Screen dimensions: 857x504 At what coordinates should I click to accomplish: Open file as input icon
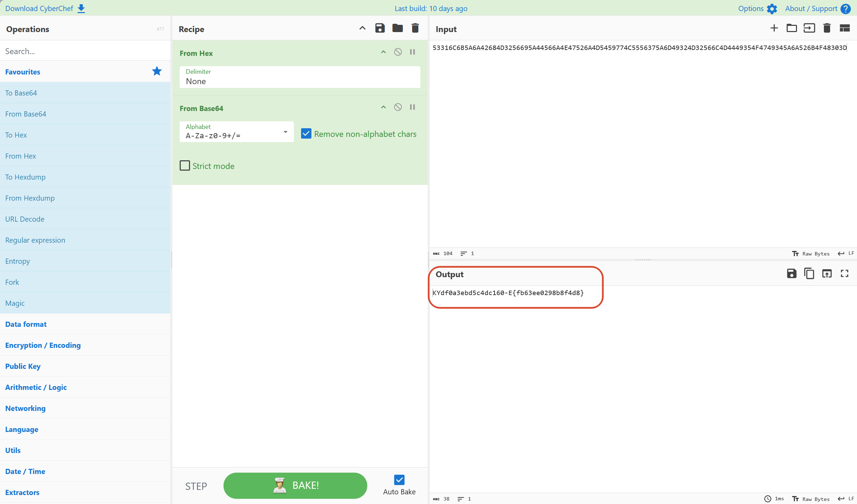tap(809, 28)
